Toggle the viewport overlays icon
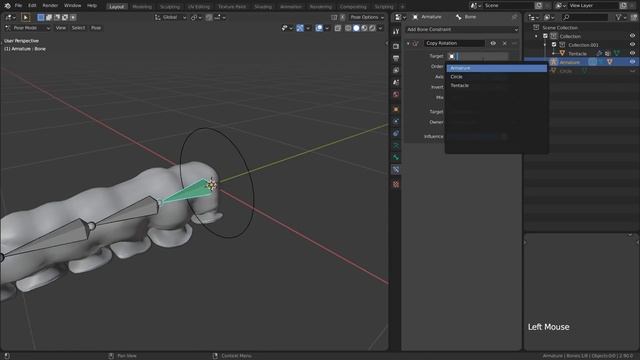The width and height of the screenshot is (640, 360). 319,28
